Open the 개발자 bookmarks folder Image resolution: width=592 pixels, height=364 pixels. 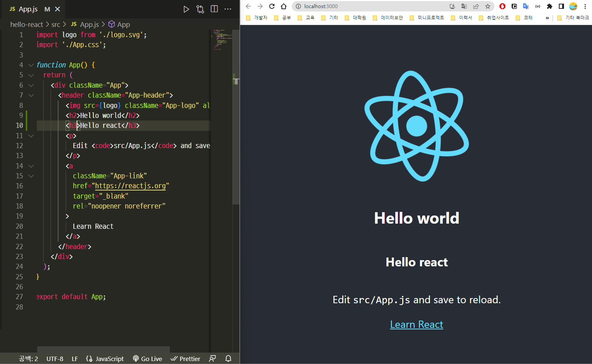(x=257, y=18)
